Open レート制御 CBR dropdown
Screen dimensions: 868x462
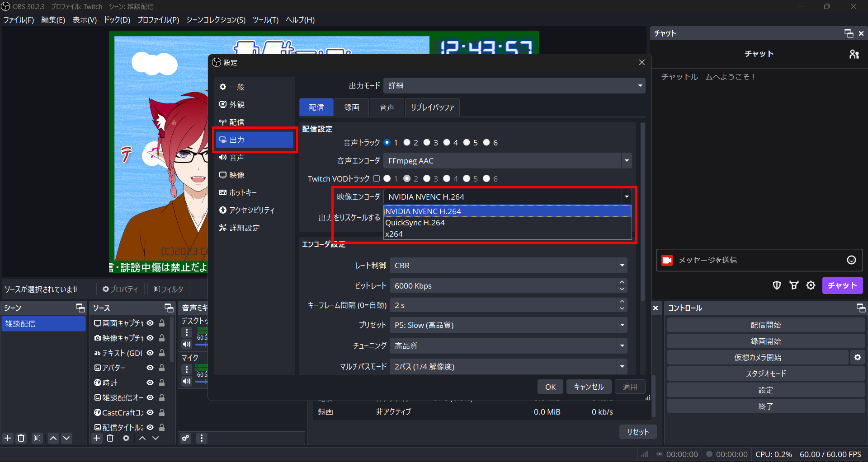coord(509,266)
